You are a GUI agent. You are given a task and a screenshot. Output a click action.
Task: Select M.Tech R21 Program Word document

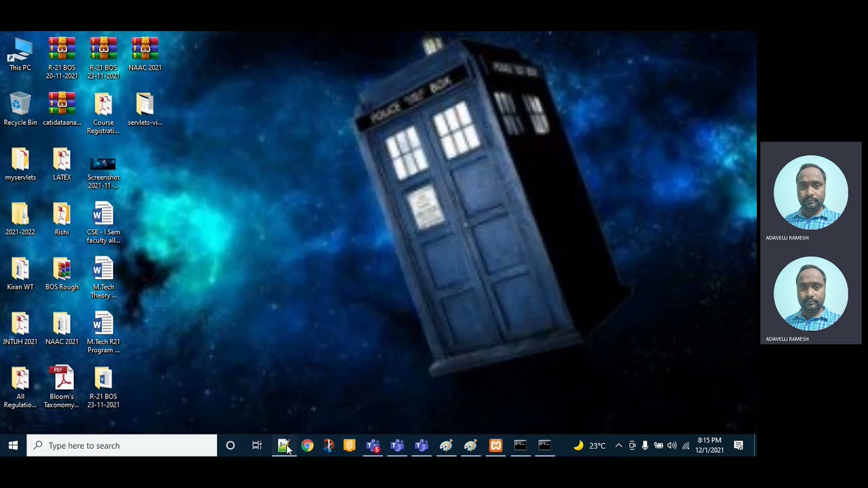click(x=103, y=333)
